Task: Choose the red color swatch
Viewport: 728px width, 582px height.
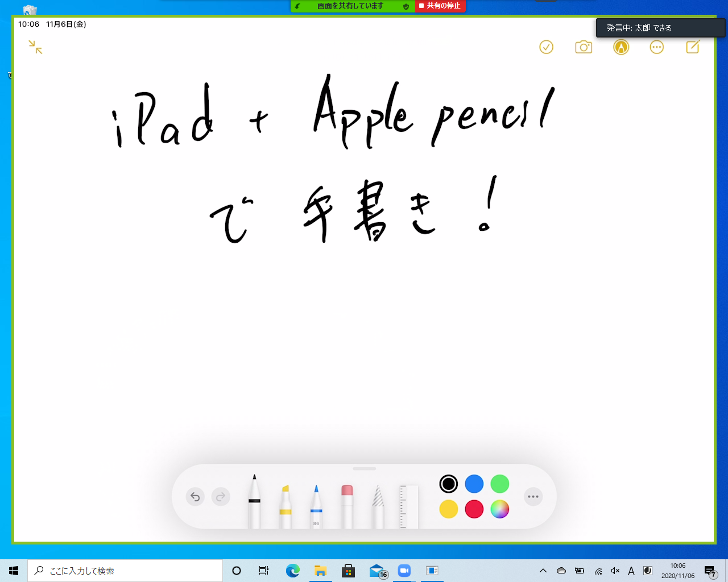Action: (474, 509)
